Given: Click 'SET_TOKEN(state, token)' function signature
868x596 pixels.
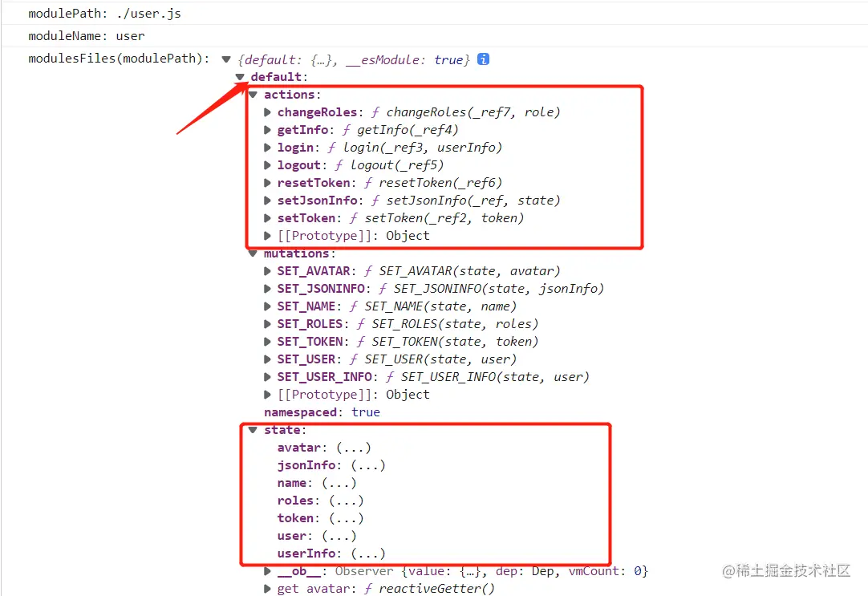Looking at the screenshot, I should (x=455, y=342).
